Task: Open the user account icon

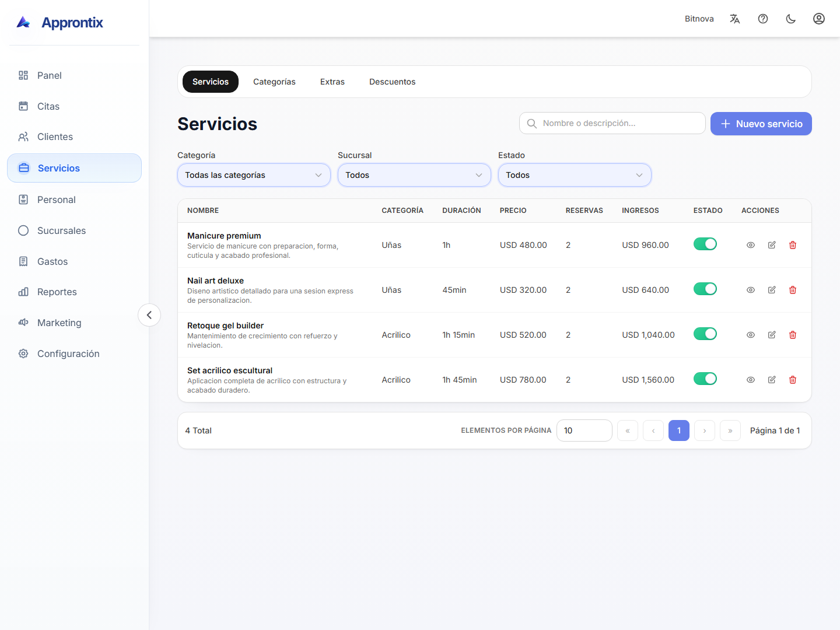Action: tap(819, 19)
